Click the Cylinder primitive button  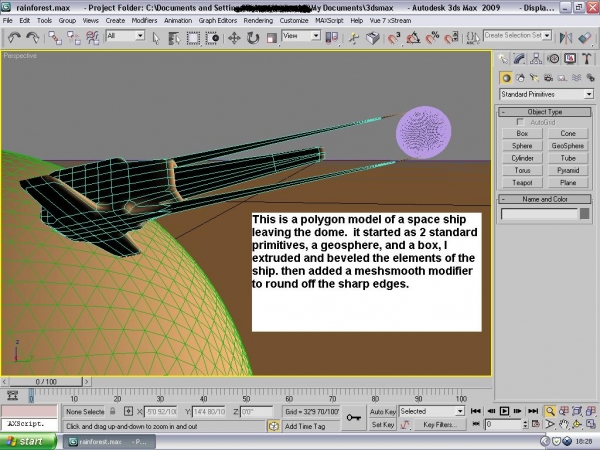pos(522,158)
